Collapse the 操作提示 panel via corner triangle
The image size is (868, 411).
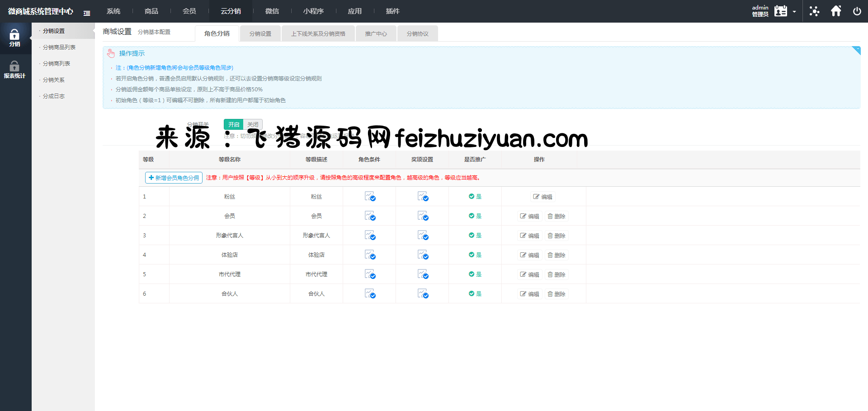tap(856, 50)
